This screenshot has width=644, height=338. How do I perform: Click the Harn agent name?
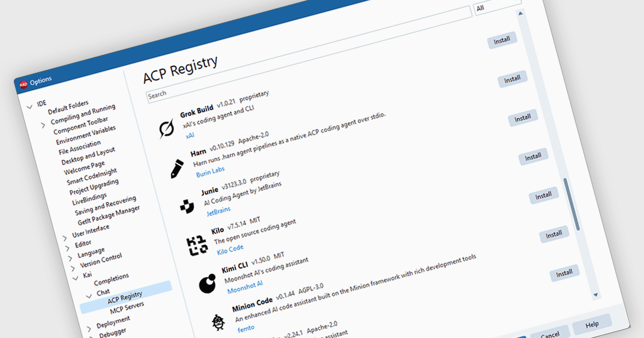click(x=198, y=153)
